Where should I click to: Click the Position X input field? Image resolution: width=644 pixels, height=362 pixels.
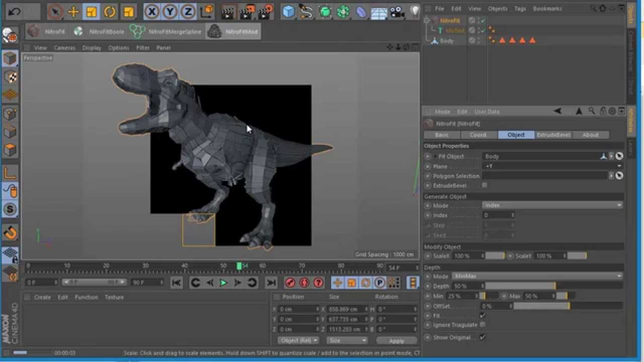299,309
